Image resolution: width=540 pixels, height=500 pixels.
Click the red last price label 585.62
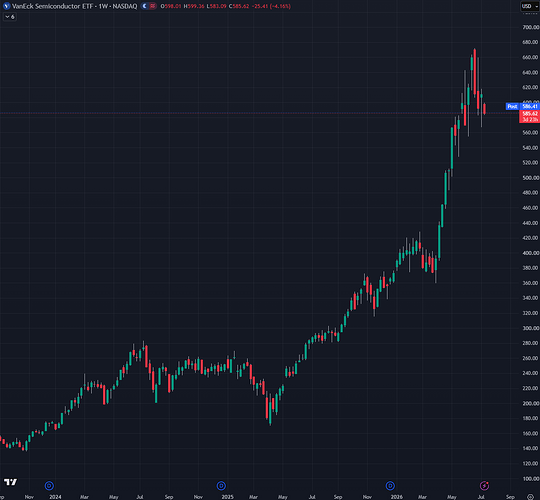(x=529, y=114)
